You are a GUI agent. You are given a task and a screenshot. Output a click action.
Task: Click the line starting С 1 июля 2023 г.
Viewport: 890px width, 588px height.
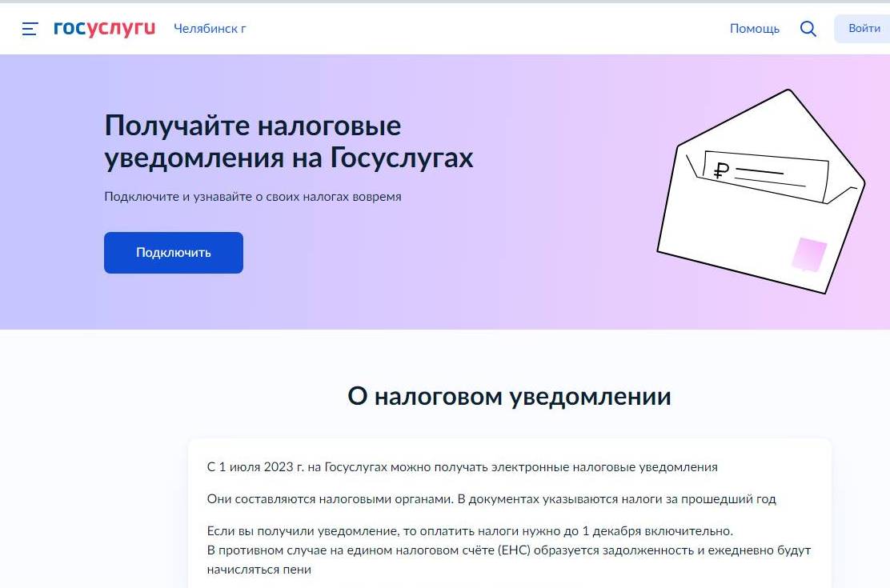tap(462, 467)
